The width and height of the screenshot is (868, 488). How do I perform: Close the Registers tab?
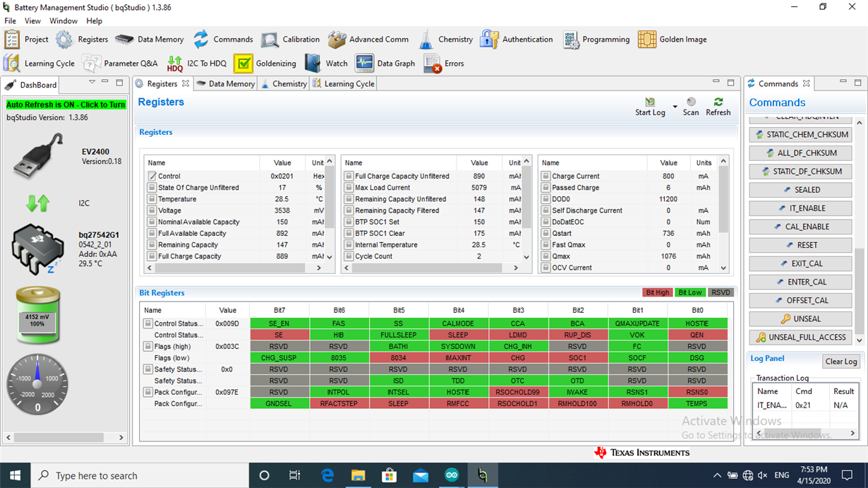[x=186, y=83]
